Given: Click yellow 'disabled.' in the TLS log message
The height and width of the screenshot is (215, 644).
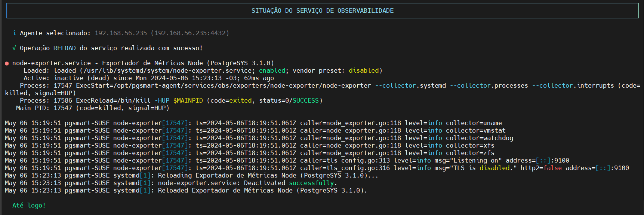Looking at the screenshot, I should coord(496,168).
